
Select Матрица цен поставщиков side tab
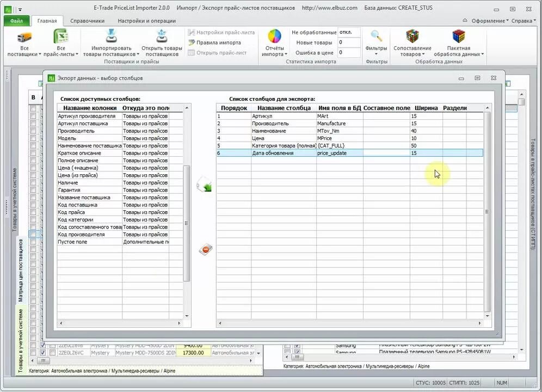20,270
